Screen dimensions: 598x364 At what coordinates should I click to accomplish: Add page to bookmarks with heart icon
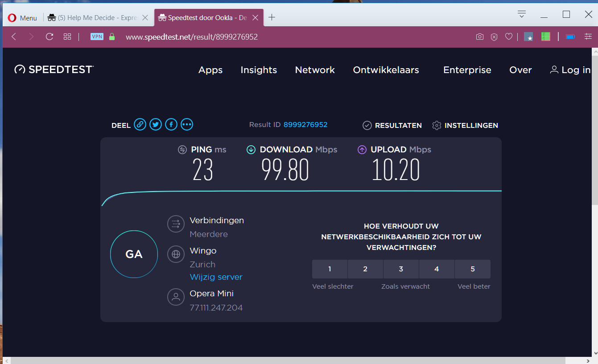point(509,37)
